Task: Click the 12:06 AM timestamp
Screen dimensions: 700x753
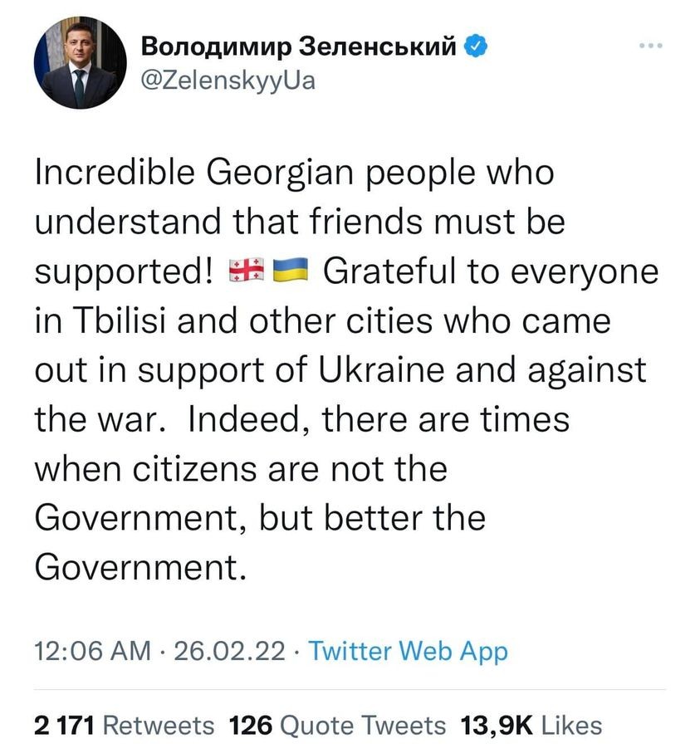Action: (93, 651)
